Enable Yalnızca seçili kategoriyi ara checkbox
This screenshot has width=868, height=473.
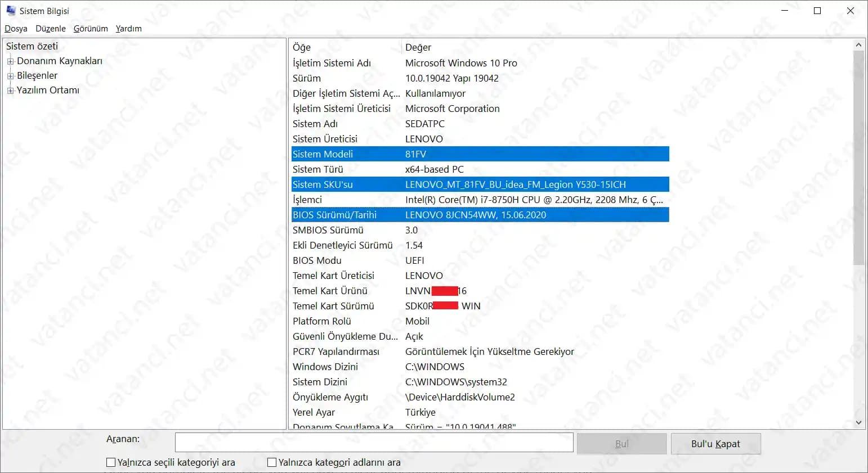point(111,462)
